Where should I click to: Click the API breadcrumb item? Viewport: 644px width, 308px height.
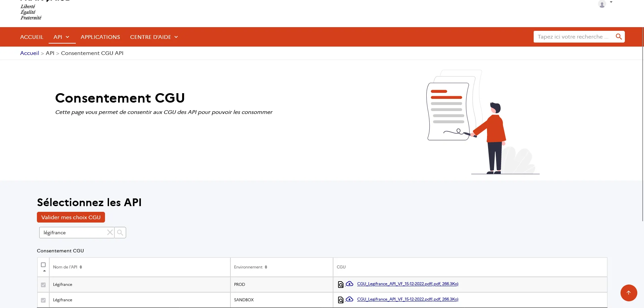click(50, 53)
